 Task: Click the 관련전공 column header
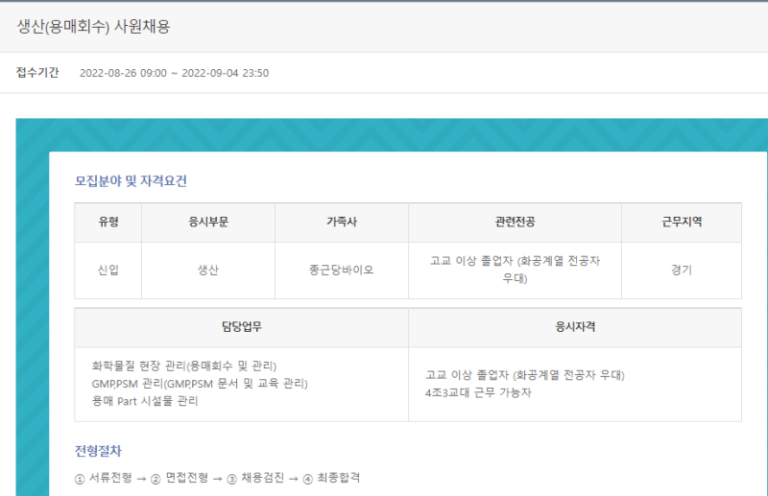pyautogui.click(x=514, y=222)
